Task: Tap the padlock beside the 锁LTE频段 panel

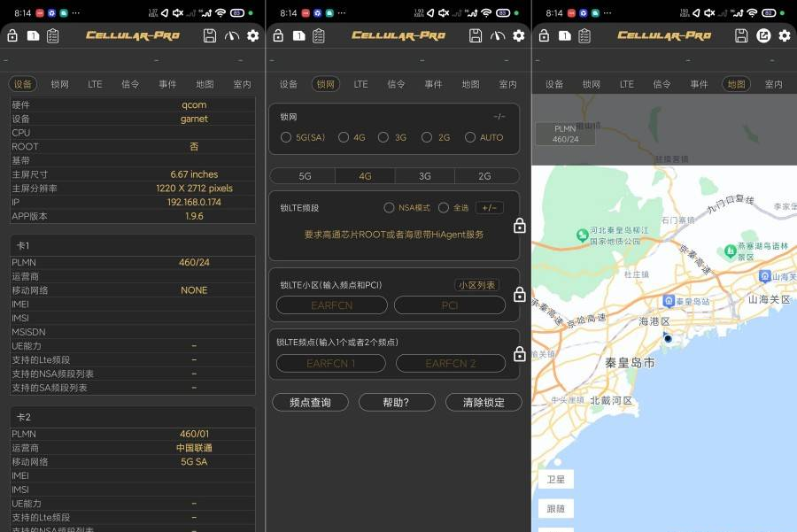Action: pyautogui.click(x=520, y=226)
